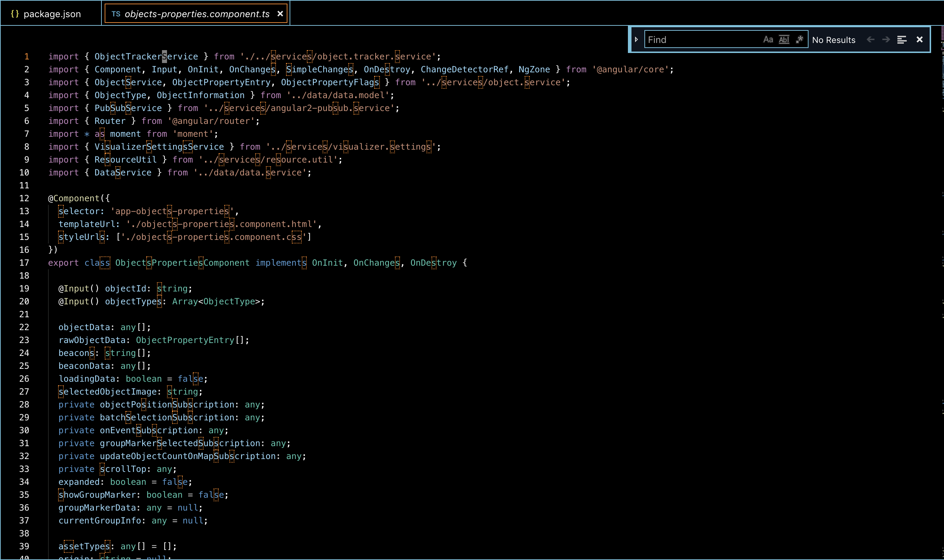Click the 'No Results' label
This screenshot has height=560, width=944.
pos(833,40)
